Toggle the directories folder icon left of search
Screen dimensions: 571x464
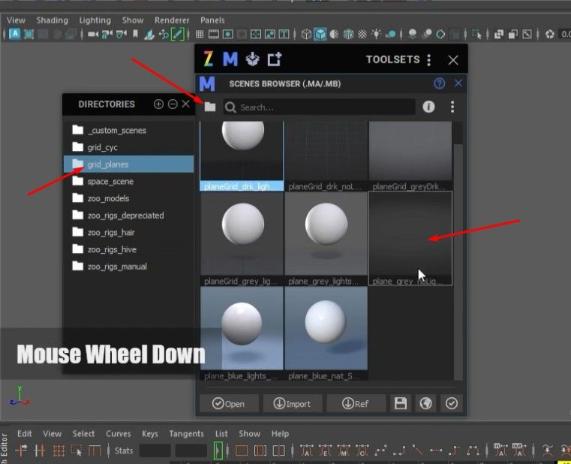[x=210, y=107]
